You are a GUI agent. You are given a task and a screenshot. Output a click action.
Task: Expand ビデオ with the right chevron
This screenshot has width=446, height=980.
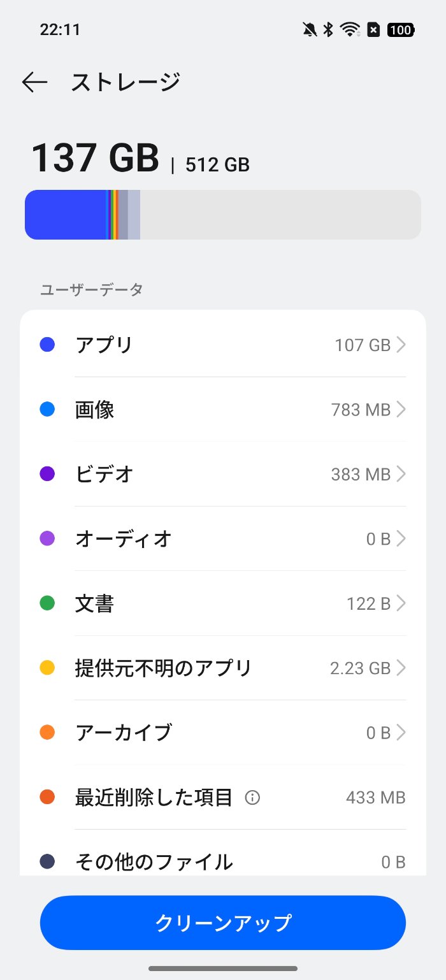[x=401, y=474]
